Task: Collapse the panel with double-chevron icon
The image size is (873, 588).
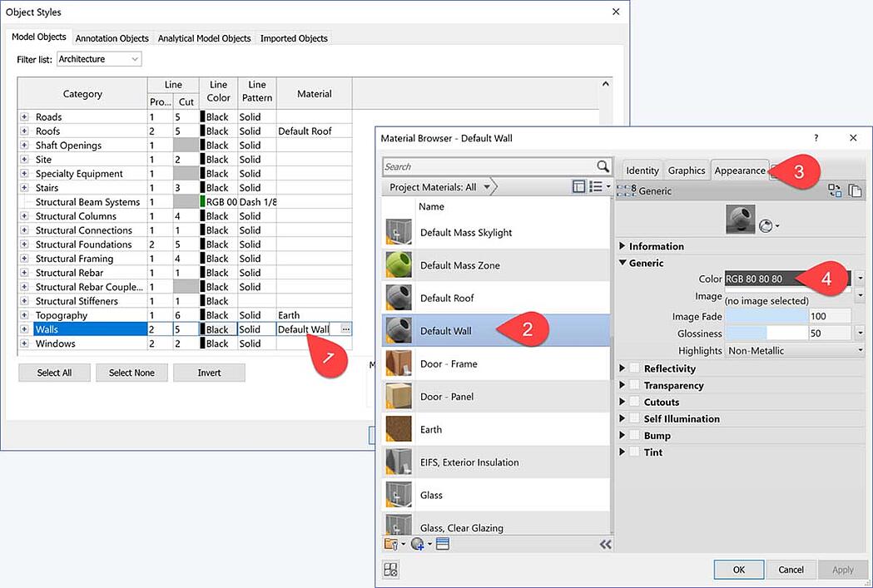Action: click(605, 544)
